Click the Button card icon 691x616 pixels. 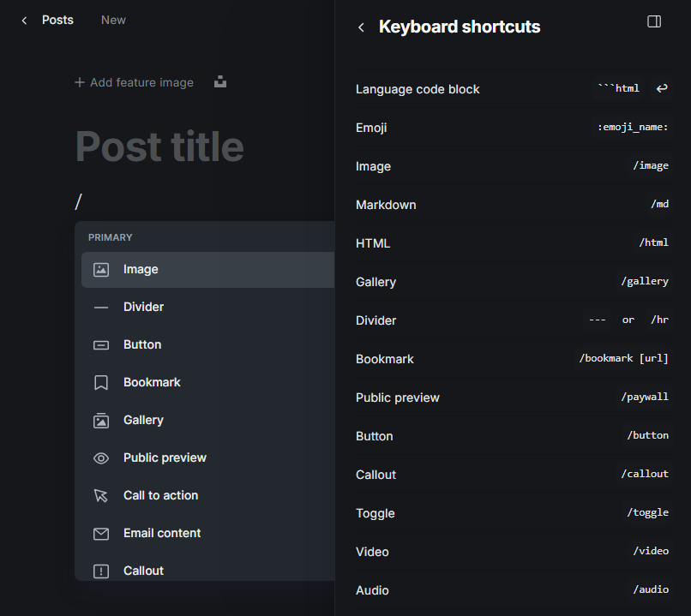[101, 344]
